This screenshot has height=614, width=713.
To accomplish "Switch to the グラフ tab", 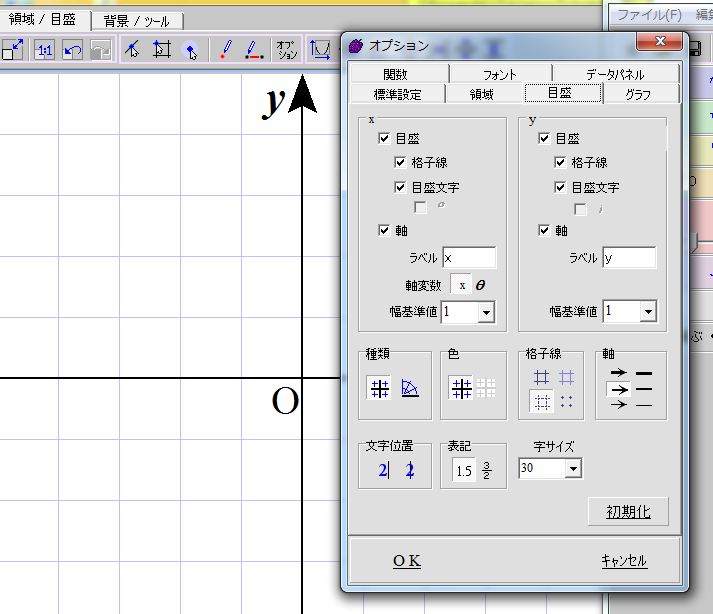I will click(x=639, y=94).
